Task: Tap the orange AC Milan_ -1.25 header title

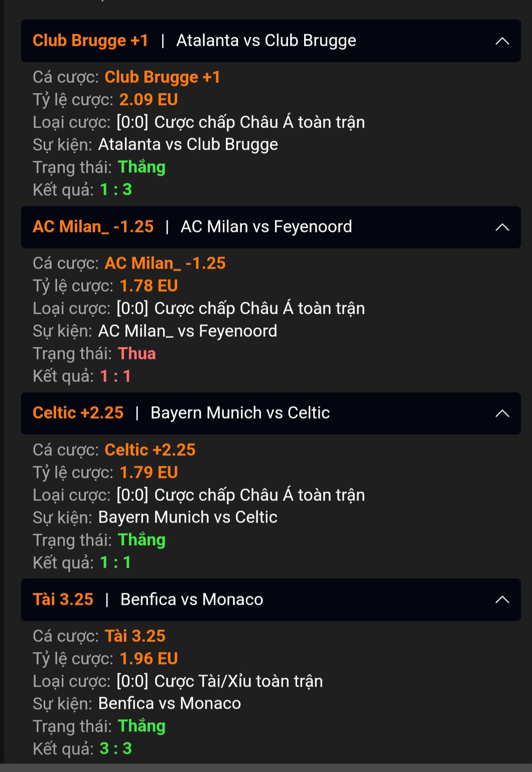Action: (x=93, y=227)
